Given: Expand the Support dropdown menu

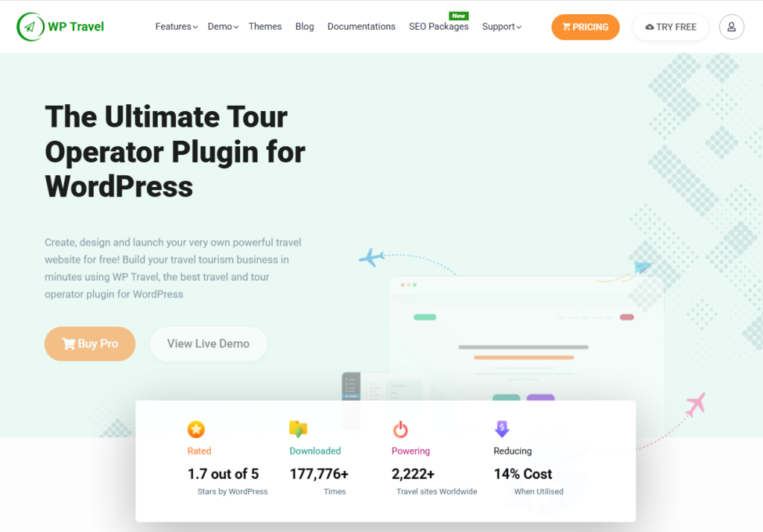Looking at the screenshot, I should [x=501, y=27].
